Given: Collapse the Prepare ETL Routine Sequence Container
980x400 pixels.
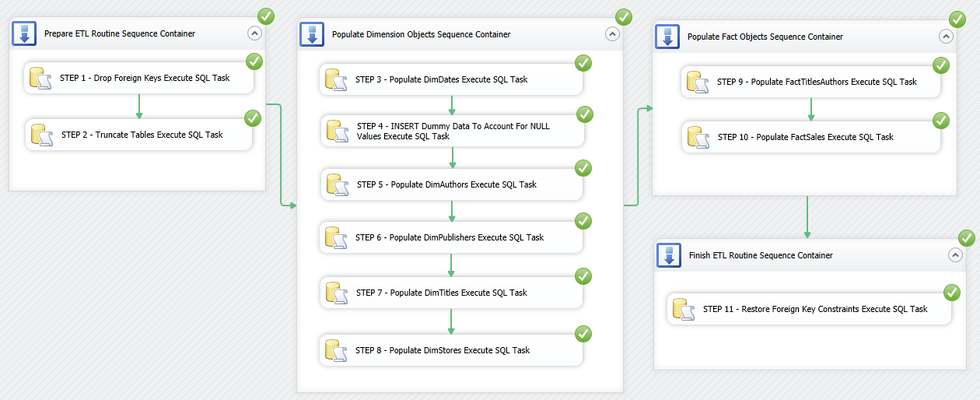Looking at the screenshot, I should click(254, 33).
